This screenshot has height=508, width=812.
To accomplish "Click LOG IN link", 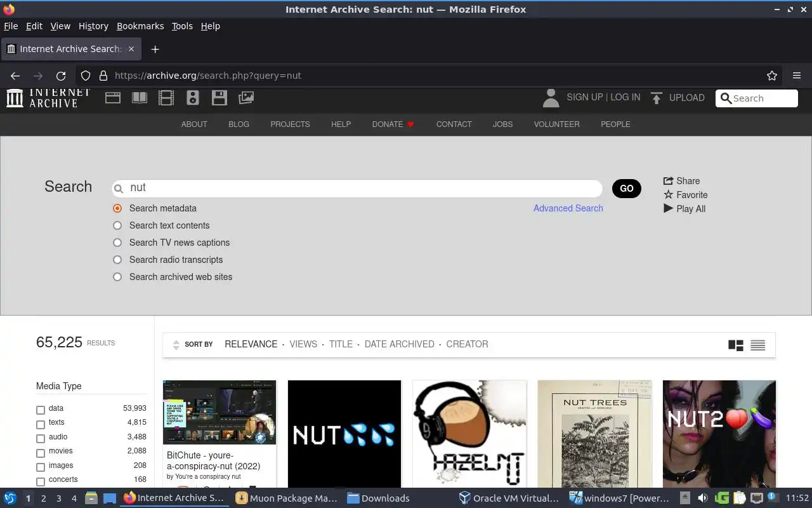I will click(x=625, y=97).
